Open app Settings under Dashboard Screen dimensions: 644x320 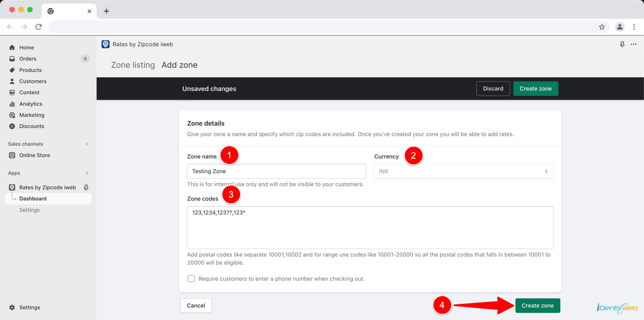point(30,210)
